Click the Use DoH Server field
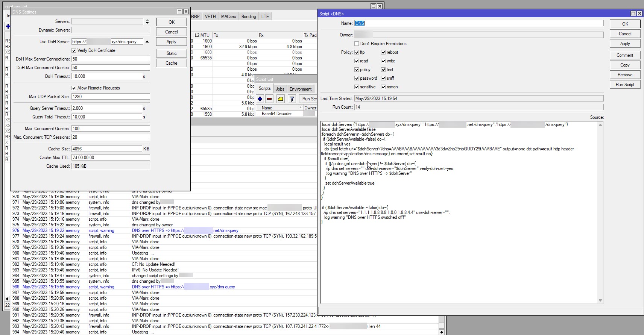The height and width of the screenshot is (335, 644). (x=107, y=42)
